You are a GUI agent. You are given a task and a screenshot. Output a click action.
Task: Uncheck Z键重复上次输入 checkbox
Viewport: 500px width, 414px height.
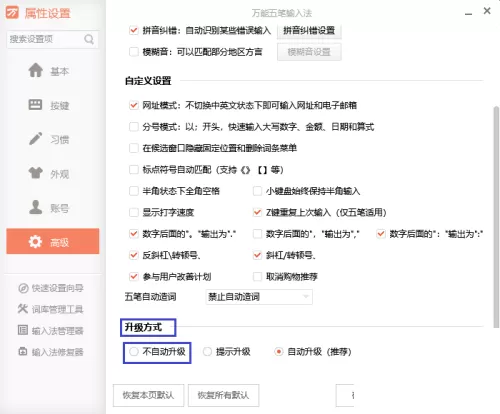tap(257, 212)
